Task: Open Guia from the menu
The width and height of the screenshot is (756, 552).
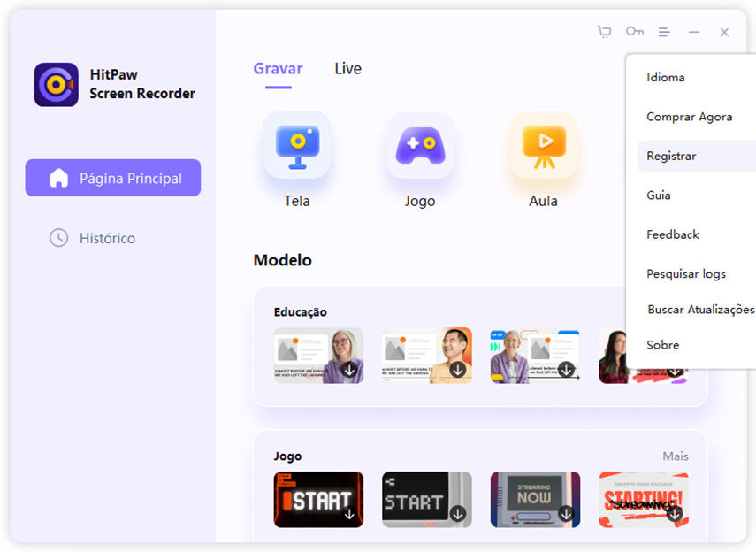Action: 659,195
